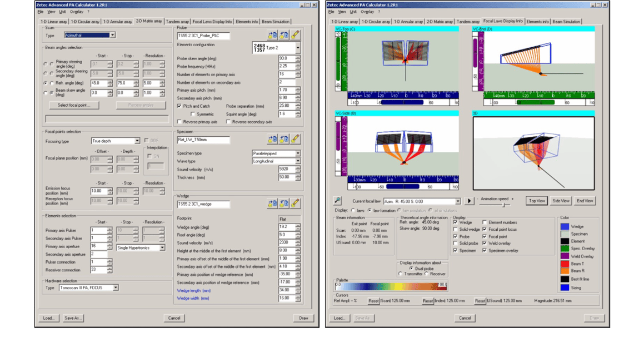Click the Beam T red color swatch
This screenshot has height=337, width=644.
pos(565,264)
